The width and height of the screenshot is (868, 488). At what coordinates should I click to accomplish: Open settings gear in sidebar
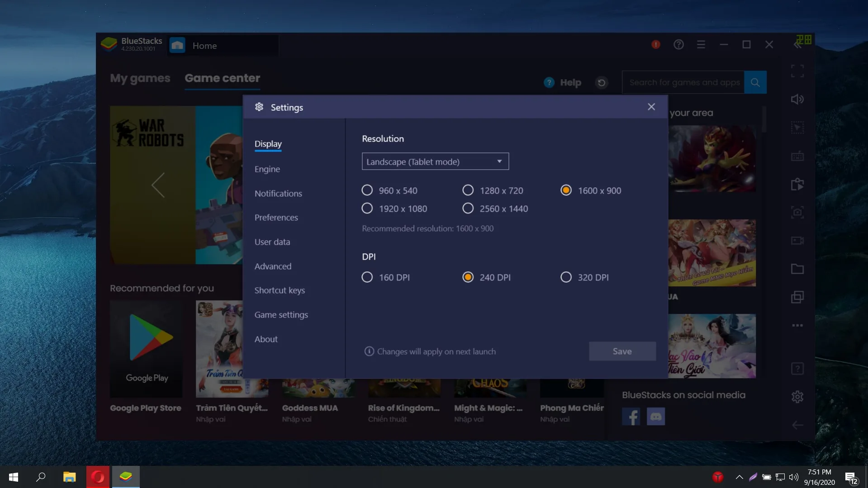click(797, 397)
